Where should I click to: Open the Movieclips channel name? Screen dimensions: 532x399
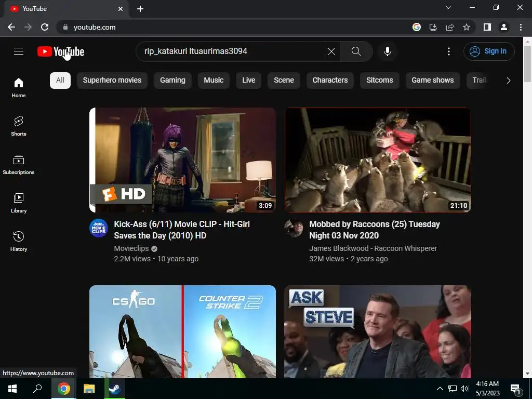(x=131, y=248)
